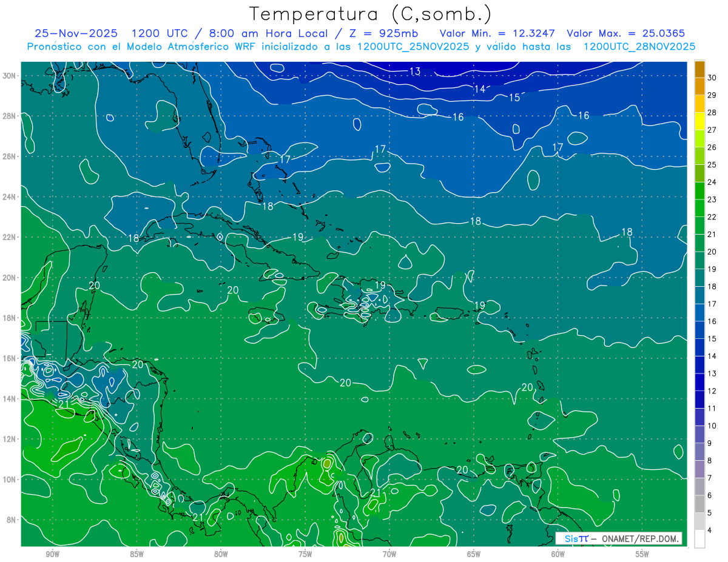Click the '10N' latitude axis label
Viewport: 728px width, 562px height.
(10, 480)
